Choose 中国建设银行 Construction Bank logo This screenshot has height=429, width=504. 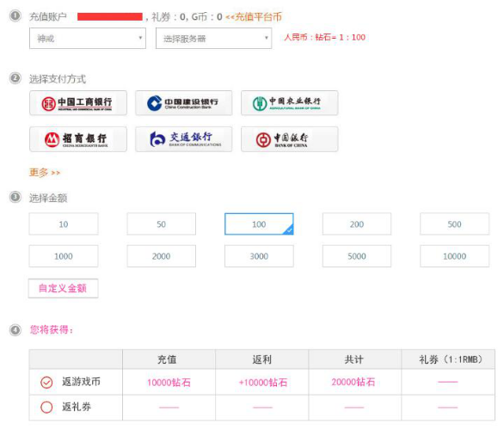point(183,103)
